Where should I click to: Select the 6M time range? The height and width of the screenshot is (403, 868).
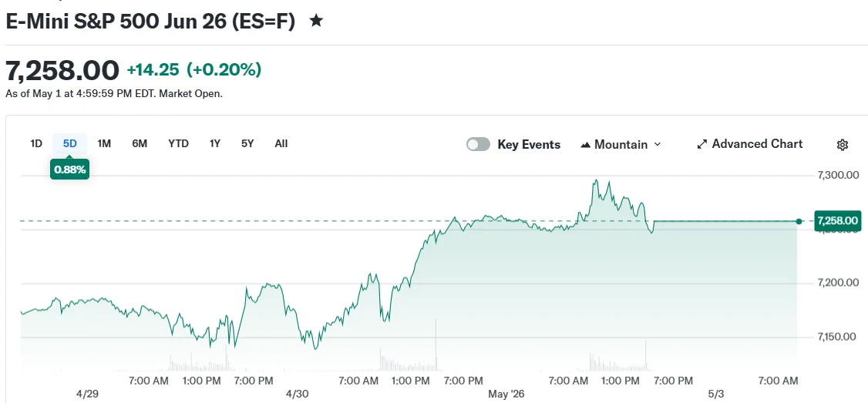tap(140, 144)
